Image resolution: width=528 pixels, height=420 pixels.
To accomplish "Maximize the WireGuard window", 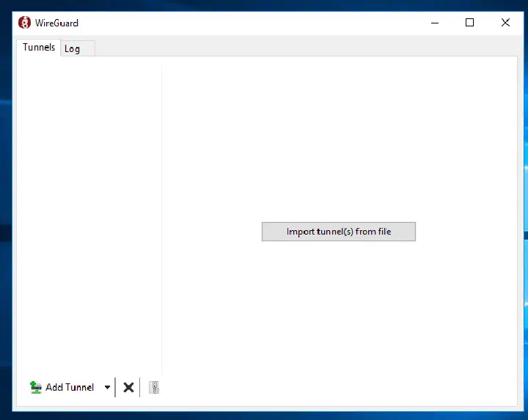I will (469, 23).
